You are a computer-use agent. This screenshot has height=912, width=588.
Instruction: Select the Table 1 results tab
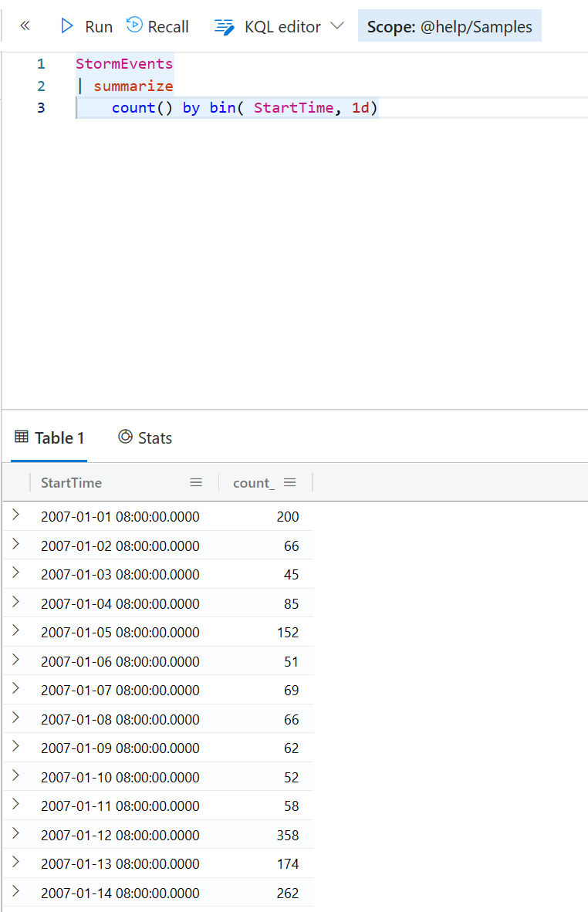pyautogui.click(x=50, y=437)
